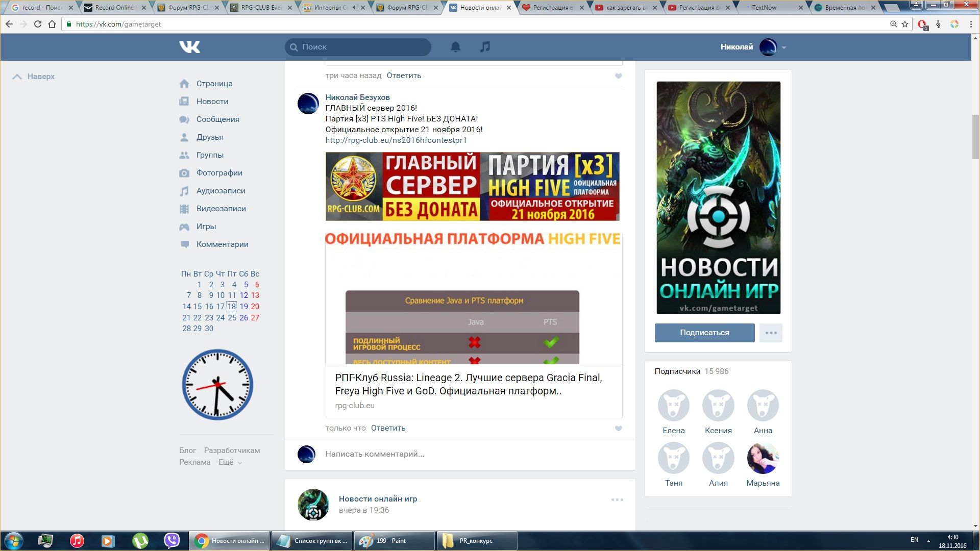Click the Поиск search field
980x551 pixels.
click(358, 47)
